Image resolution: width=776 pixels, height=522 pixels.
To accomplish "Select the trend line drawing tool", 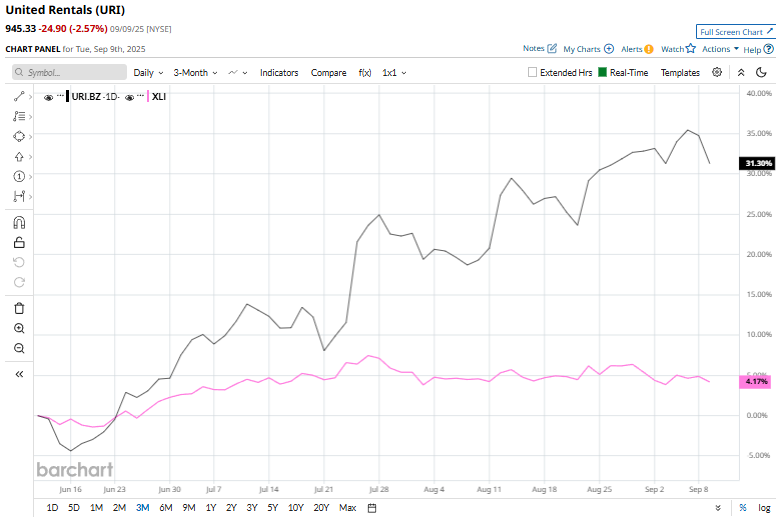I will click(19, 96).
